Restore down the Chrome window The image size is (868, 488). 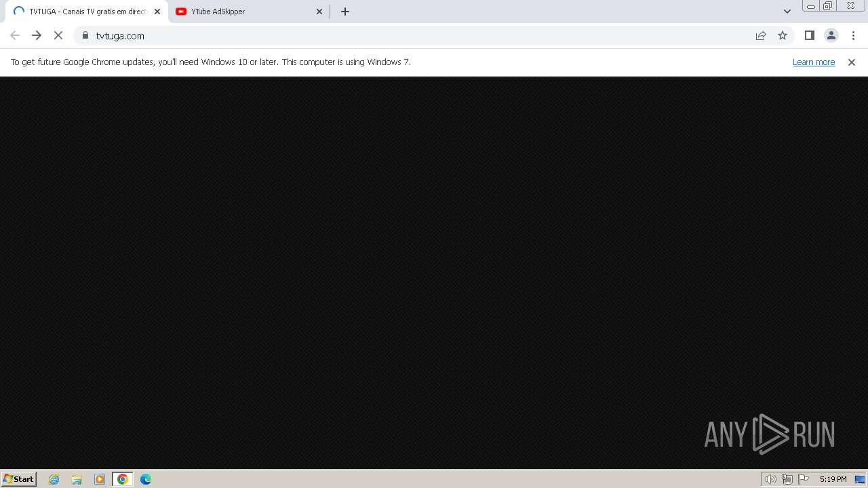coord(828,5)
